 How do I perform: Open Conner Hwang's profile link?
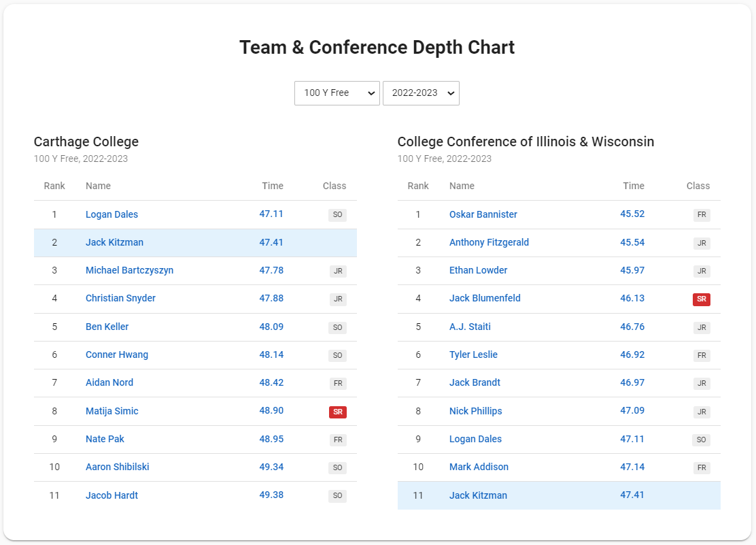coord(117,354)
